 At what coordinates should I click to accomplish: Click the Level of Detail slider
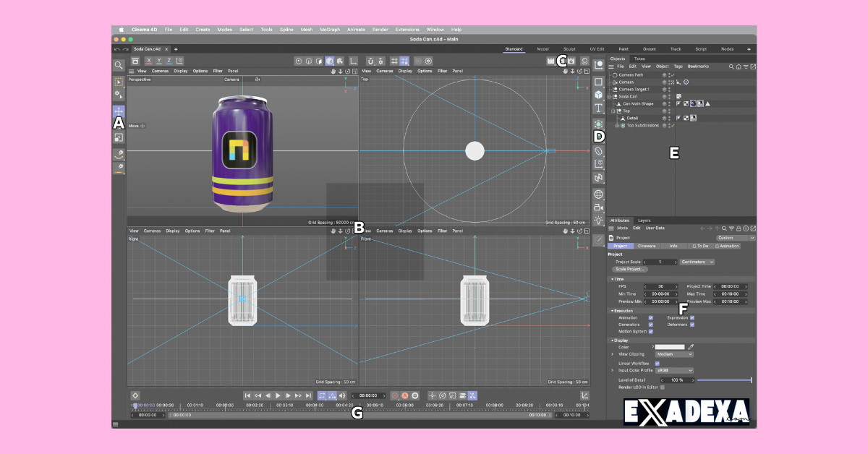click(723, 380)
